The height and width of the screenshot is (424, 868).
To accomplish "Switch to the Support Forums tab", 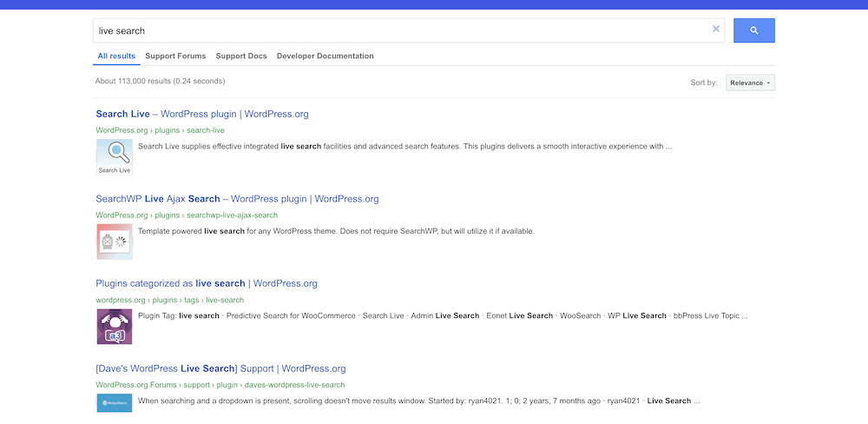I will coord(175,56).
